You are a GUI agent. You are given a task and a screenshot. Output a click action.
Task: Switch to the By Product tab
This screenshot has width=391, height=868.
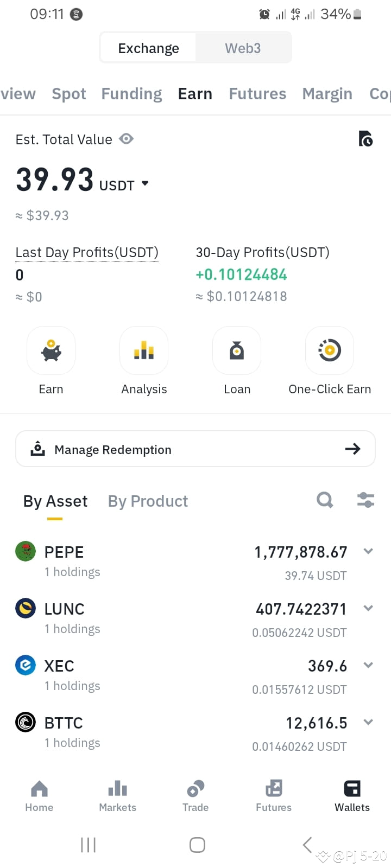tap(148, 501)
